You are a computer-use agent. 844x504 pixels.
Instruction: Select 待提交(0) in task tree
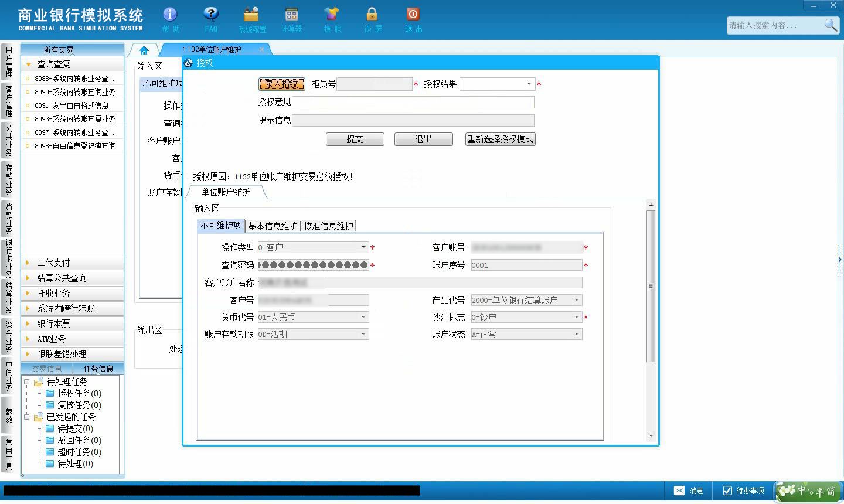point(75,428)
